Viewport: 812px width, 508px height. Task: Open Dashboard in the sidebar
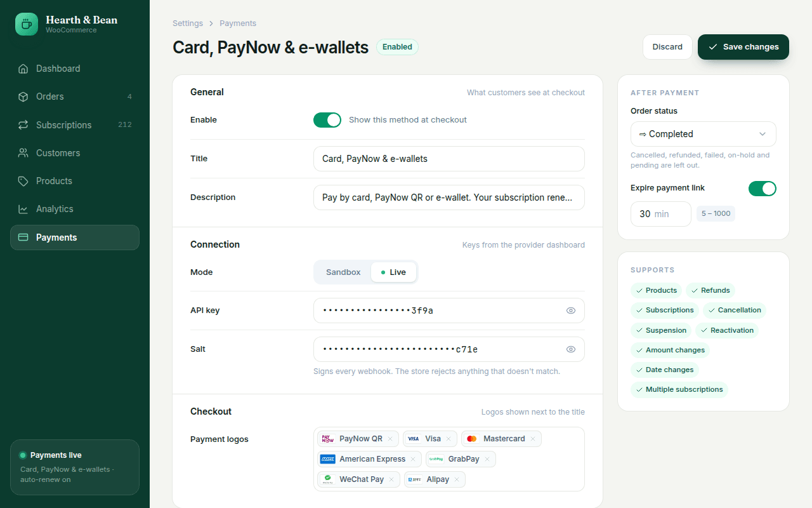coord(75,69)
